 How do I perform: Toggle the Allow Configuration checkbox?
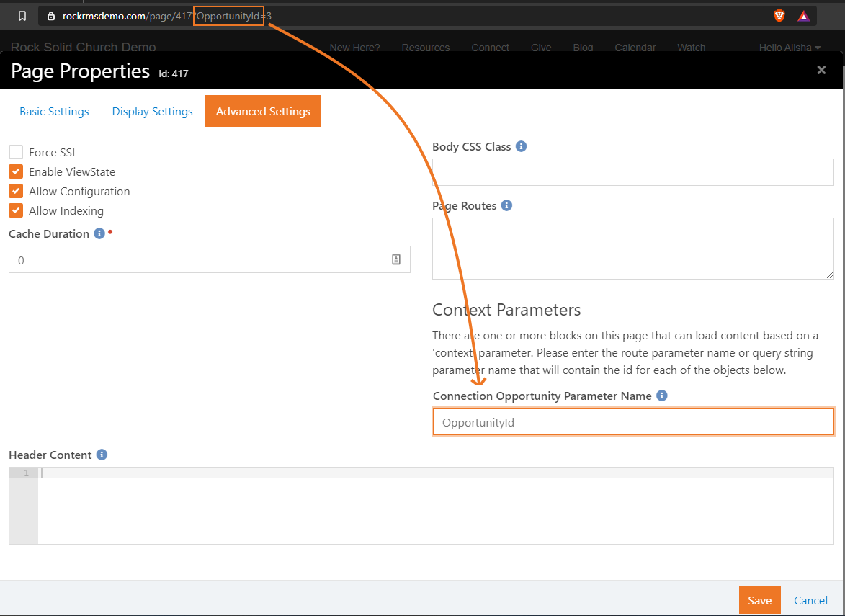[x=16, y=191]
